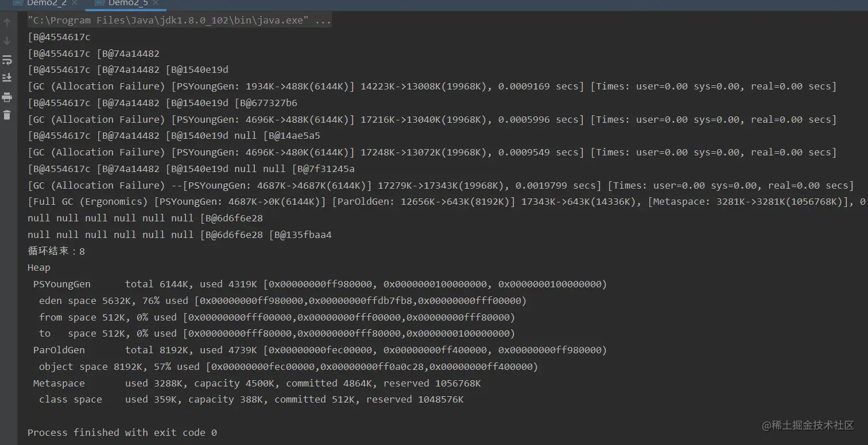The height and width of the screenshot is (445, 868).
Task: Click the Heap heading line
Action: click(x=39, y=268)
